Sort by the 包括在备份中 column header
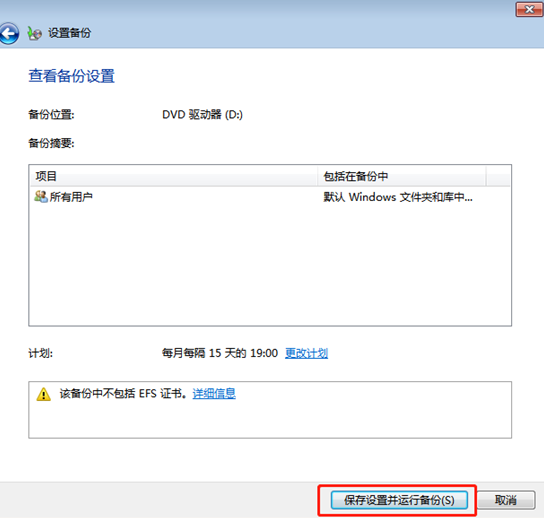This screenshot has height=518, width=544. (x=402, y=176)
